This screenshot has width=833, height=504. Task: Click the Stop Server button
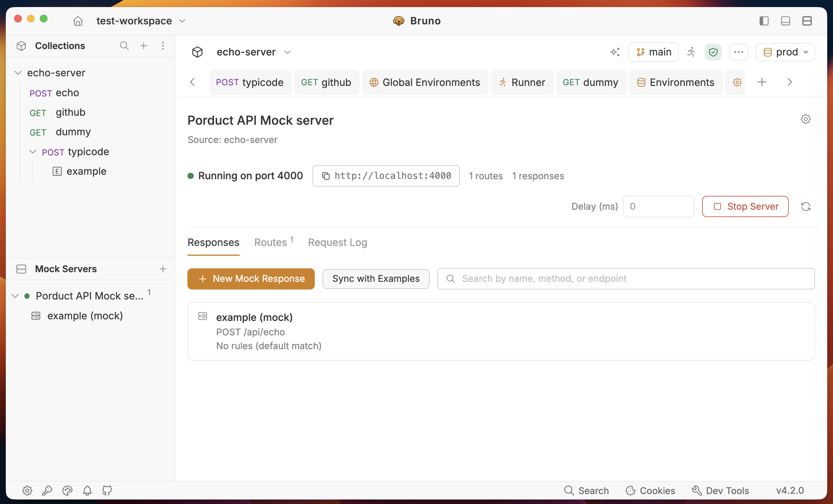(745, 206)
